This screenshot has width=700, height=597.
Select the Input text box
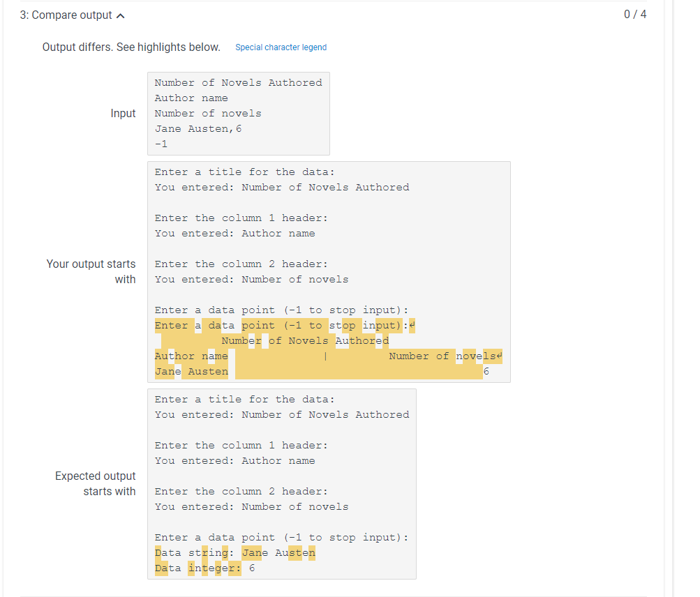(x=238, y=113)
